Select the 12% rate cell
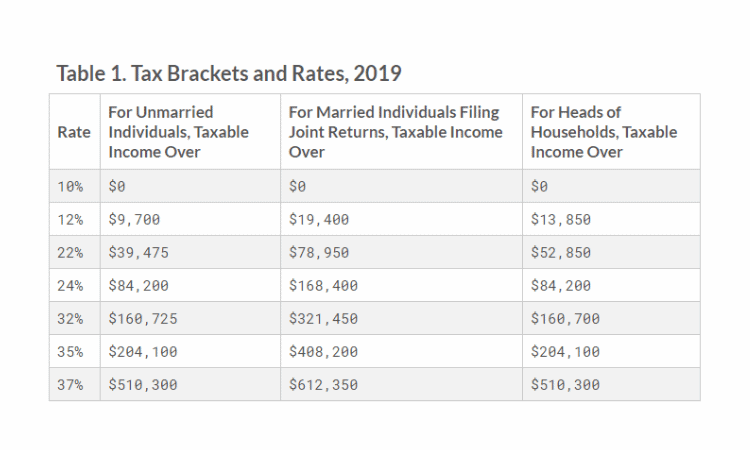 coord(73,219)
